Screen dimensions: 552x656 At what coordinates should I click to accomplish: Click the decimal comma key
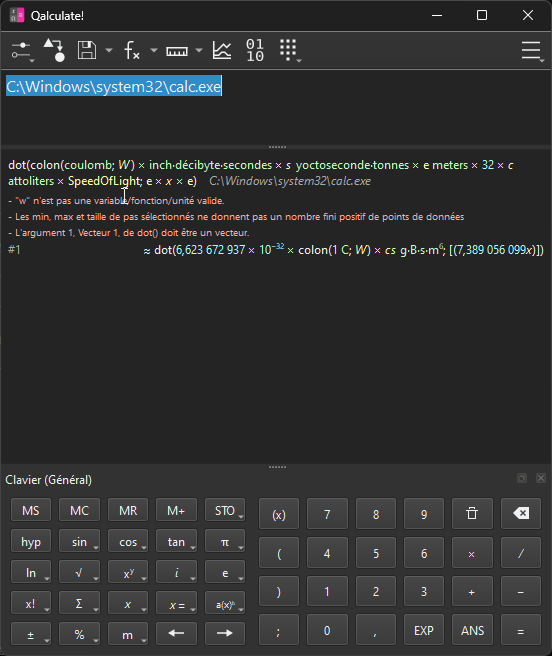pyautogui.click(x=375, y=630)
